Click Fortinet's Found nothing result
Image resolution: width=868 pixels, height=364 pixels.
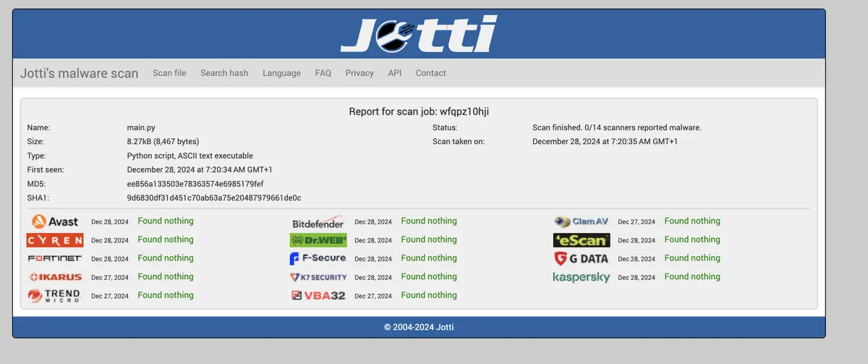pyautogui.click(x=166, y=258)
